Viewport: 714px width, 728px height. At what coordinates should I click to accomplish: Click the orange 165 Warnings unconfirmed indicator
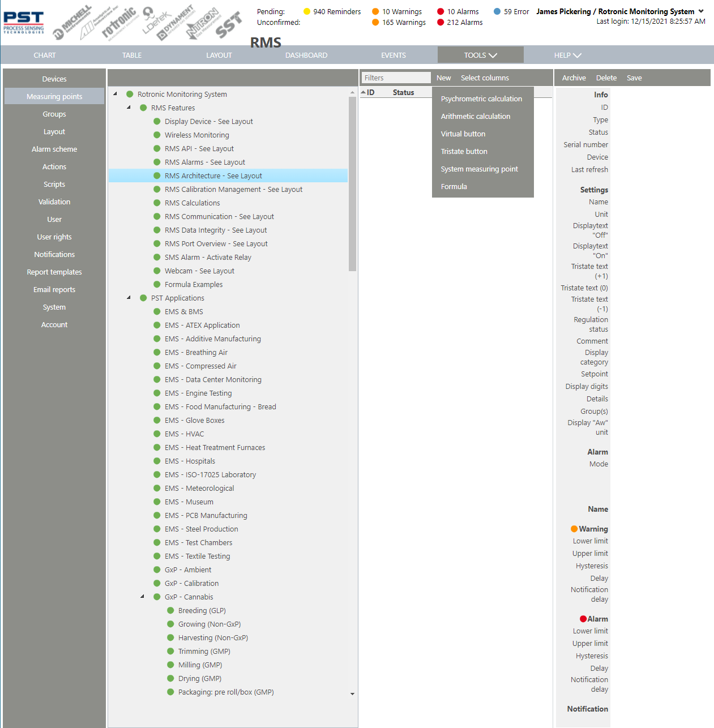click(x=399, y=22)
